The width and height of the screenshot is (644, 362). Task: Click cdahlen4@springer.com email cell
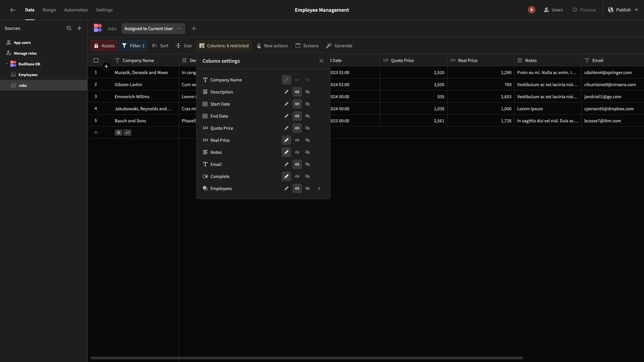612,72
